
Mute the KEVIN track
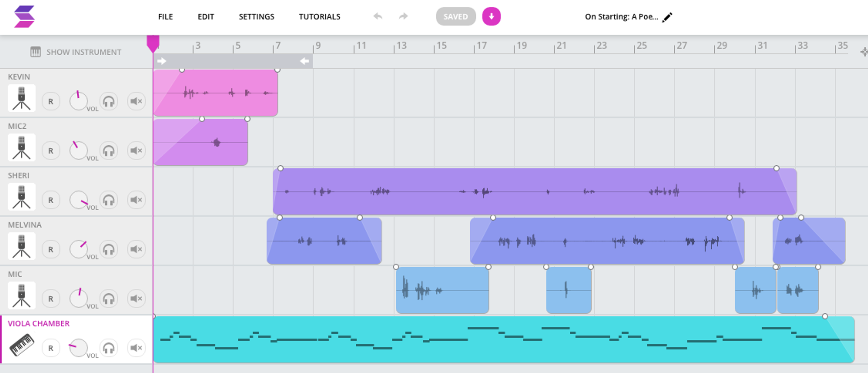pyautogui.click(x=136, y=101)
